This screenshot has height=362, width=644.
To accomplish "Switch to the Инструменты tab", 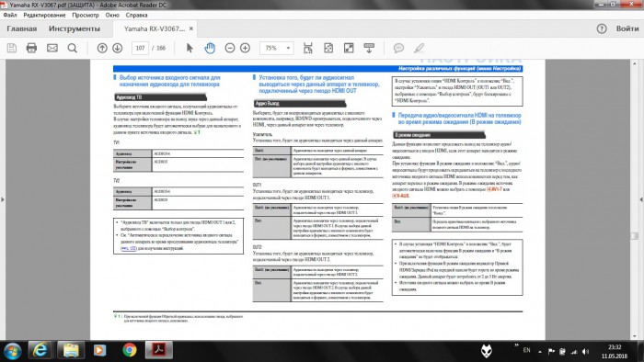I will [75, 28].
